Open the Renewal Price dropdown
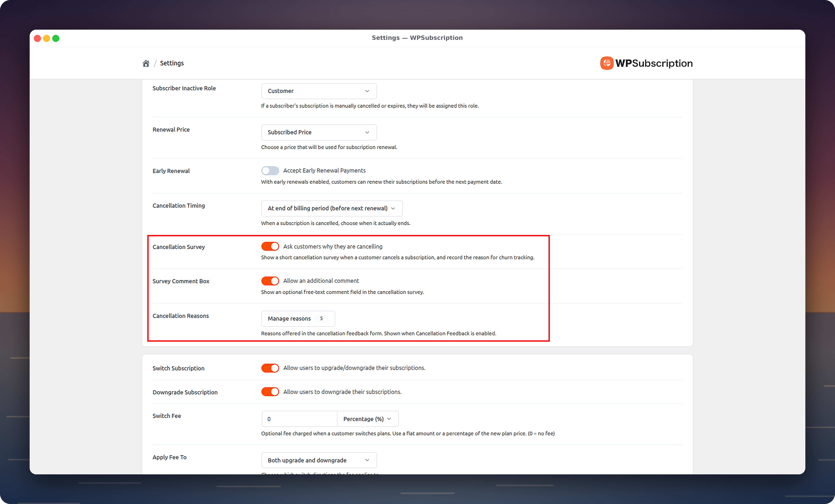Screen dimensions: 835x504 (319, 132)
